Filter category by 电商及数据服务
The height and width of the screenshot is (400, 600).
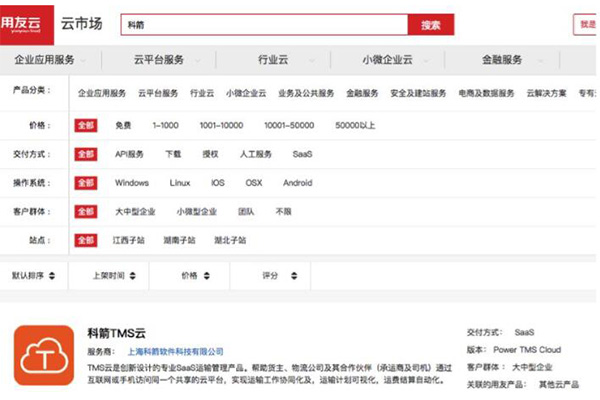(486, 93)
